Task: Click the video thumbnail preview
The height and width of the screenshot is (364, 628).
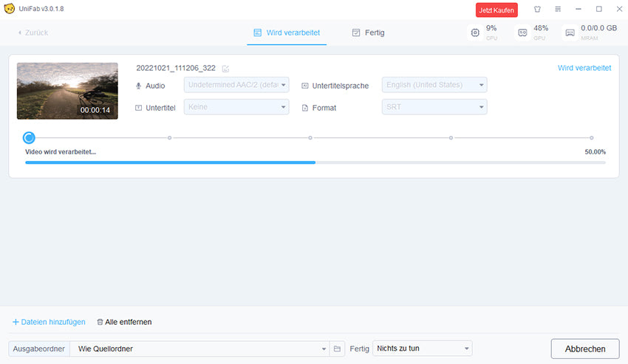Action: (x=67, y=91)
